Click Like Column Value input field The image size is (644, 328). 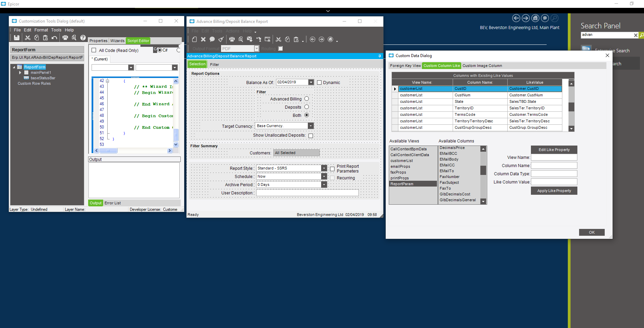click(x=554, y=182)
